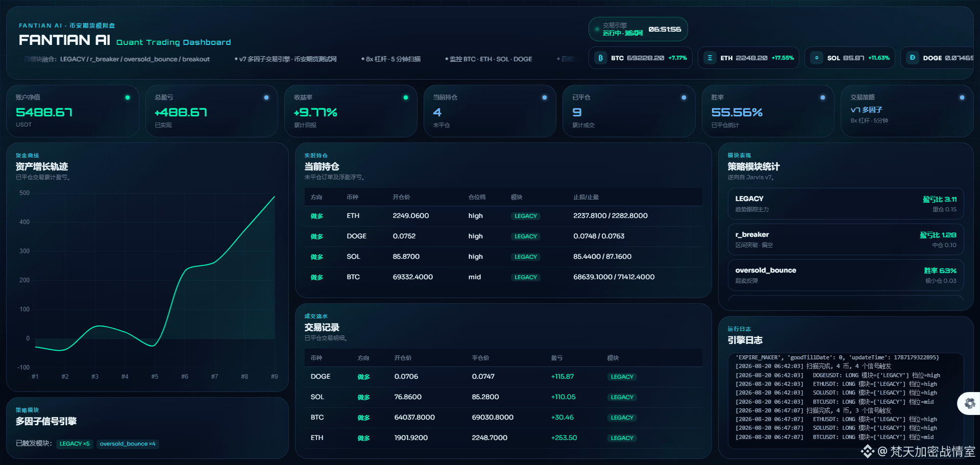980x465 pixels.
Task: Click the LEGACY ×5 triggered module tag
Action: point(75,444)
